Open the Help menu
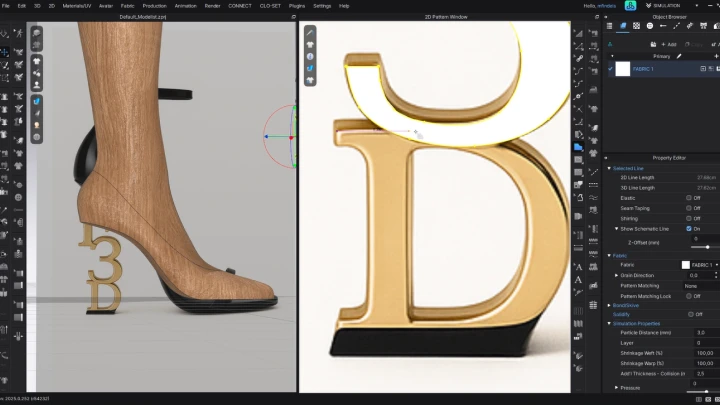 click(344, 6)
